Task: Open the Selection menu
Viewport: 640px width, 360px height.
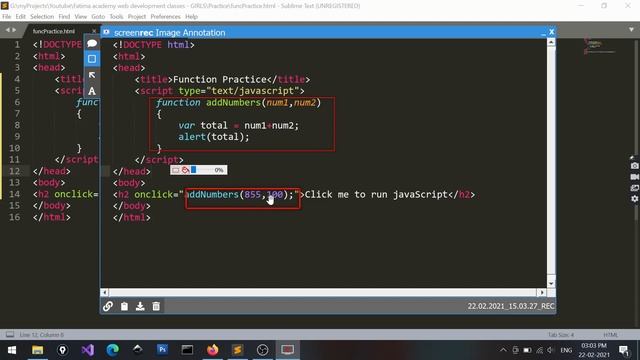Action: [x=42, y=17]
